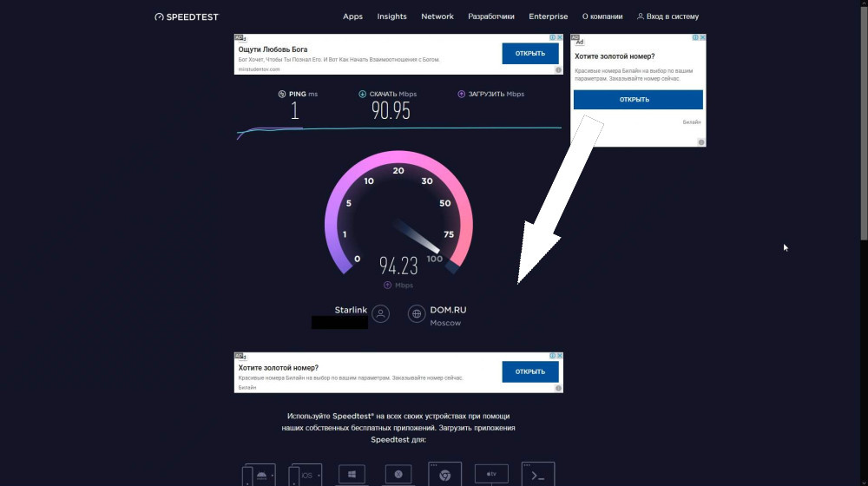Open the Android app download icon
The height and width of the screenshot is (486, 868).
(x=259, y=475)
